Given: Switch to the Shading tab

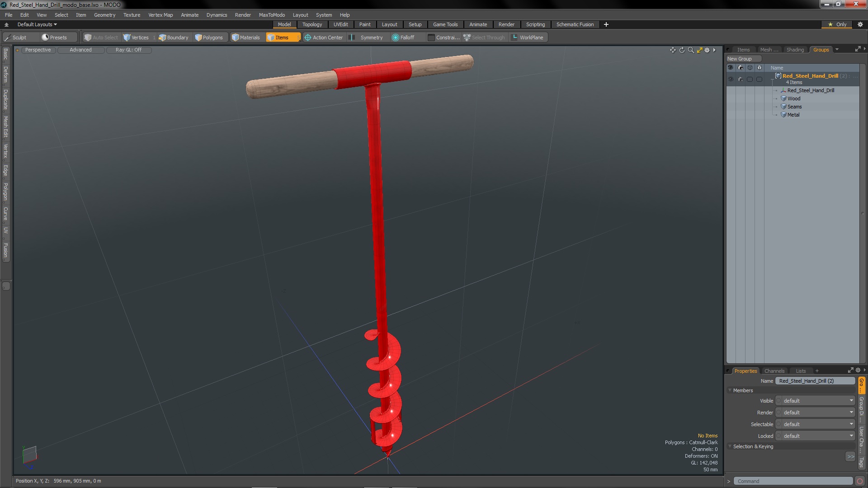Looking at the screenshot, I should tap(795, 50).
